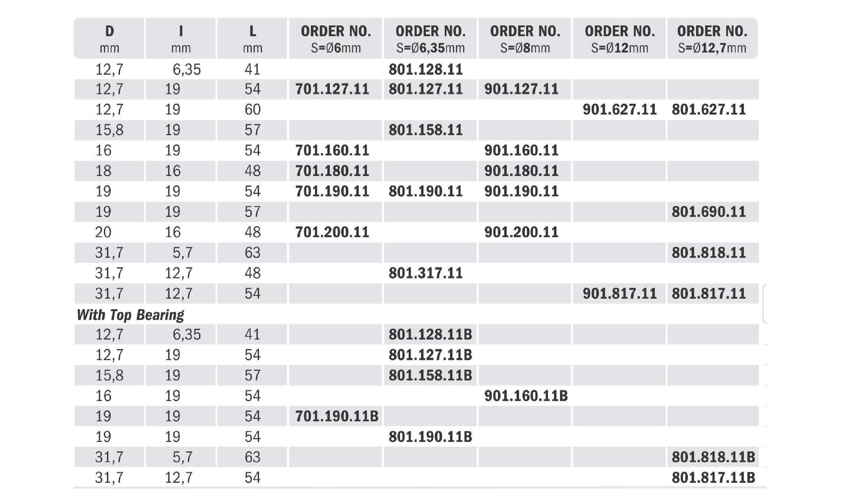841x504 pixels.
Task: Click order number 901.127.11
Action: (521, 89)
